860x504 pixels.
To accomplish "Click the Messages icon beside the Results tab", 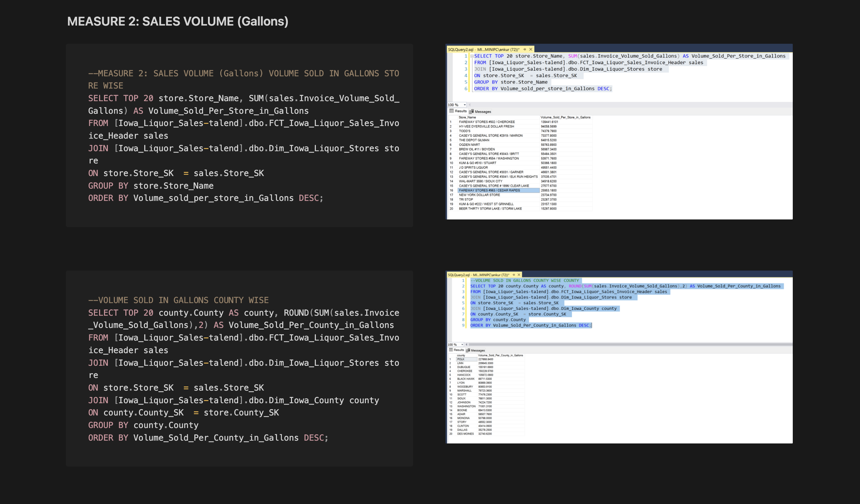I will [x=471, y=111].
